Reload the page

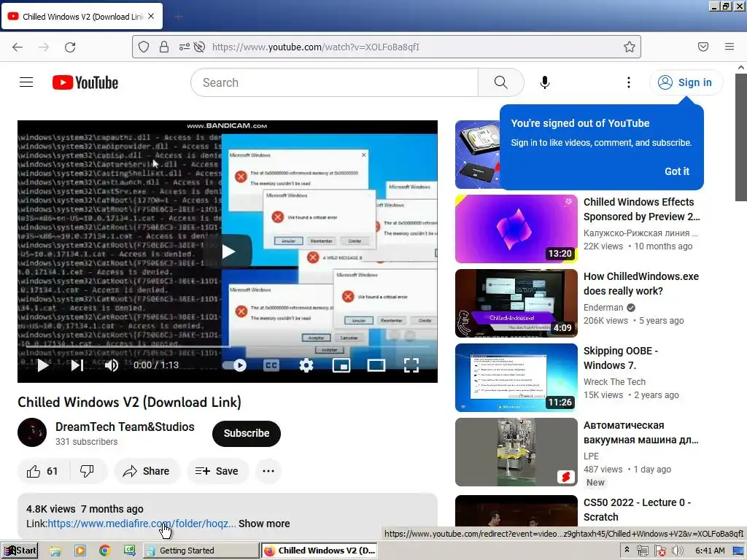pyautogui.click(x=70, y=47)
